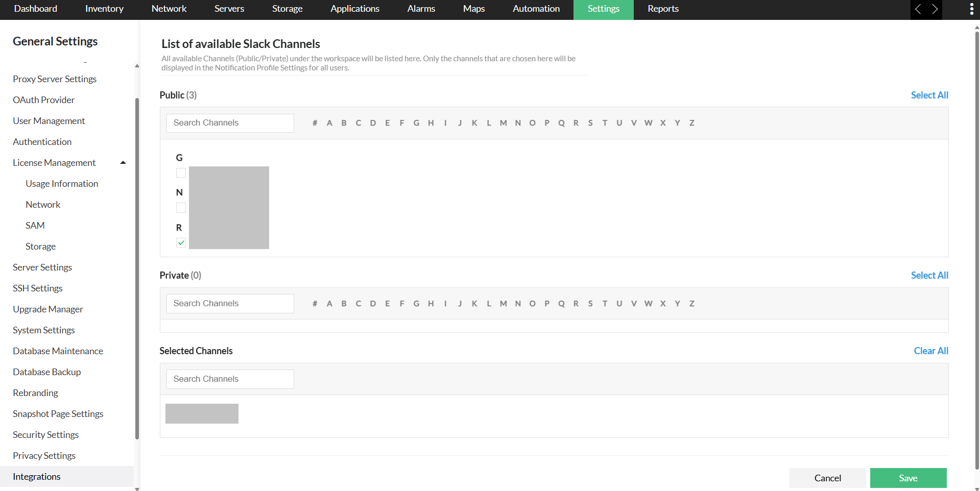This screenshot has height=491, width=980.
Task: Filter Private channels by letter W
Action: pyautogui.click(x=649, y=304)
